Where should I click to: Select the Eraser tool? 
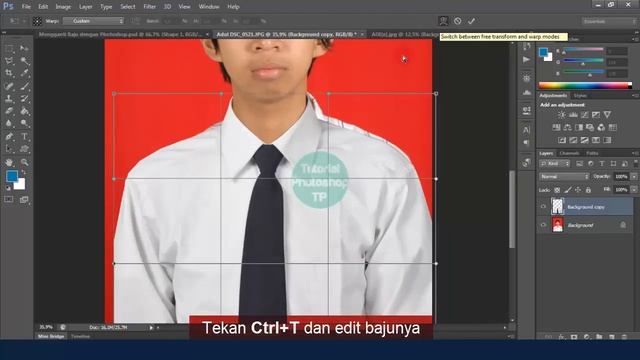point(9,111)
